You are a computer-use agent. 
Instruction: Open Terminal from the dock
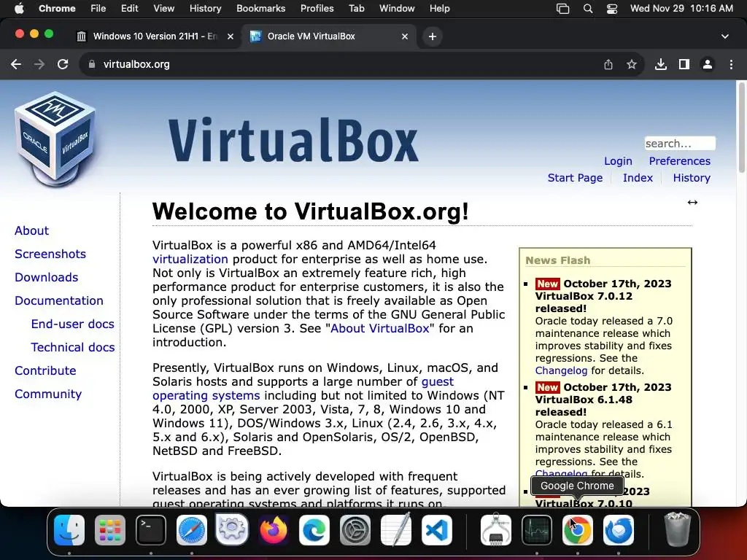pos(150,530)
